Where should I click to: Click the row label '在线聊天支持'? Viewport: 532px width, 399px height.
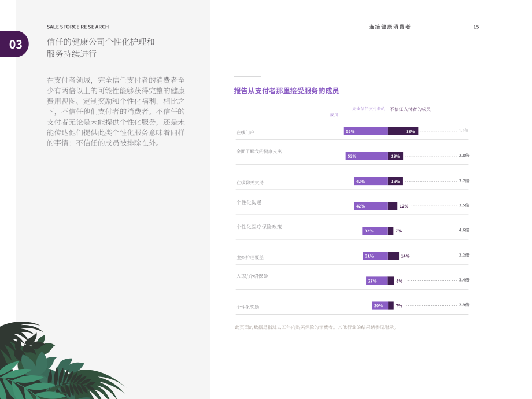[x=250, y=183]
